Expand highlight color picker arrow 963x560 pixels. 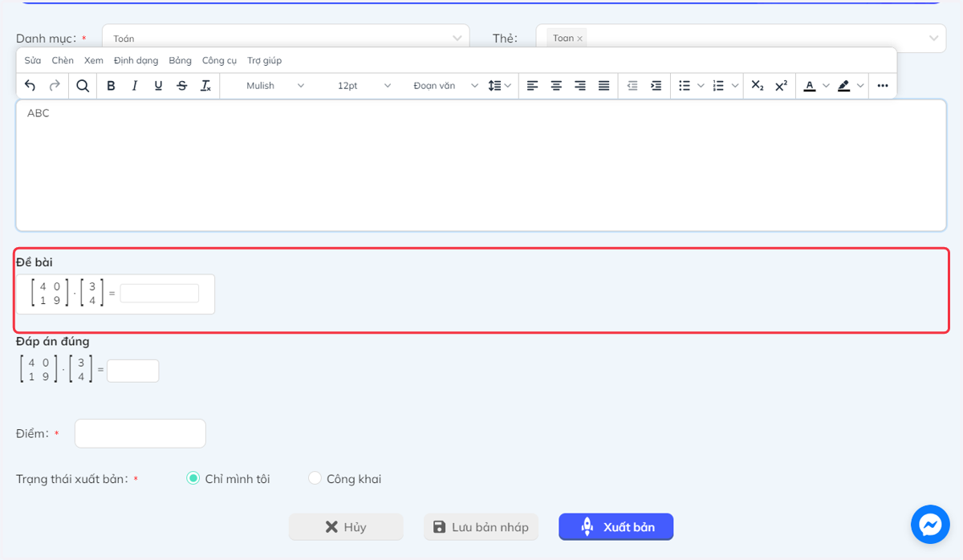859,86
